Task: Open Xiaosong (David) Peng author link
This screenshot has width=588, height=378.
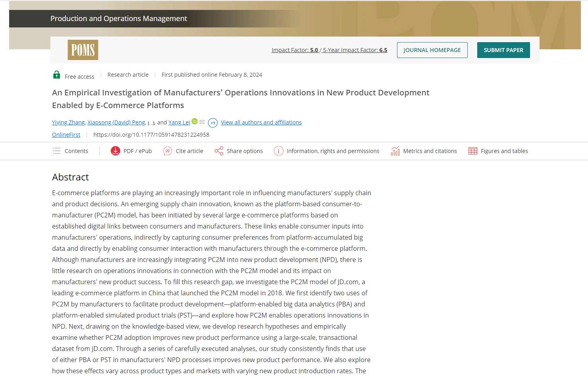Action: (116, 122)
